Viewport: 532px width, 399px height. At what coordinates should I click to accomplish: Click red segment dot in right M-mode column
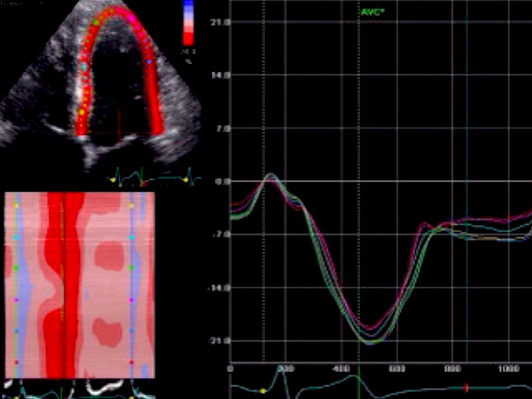(131, 362)
